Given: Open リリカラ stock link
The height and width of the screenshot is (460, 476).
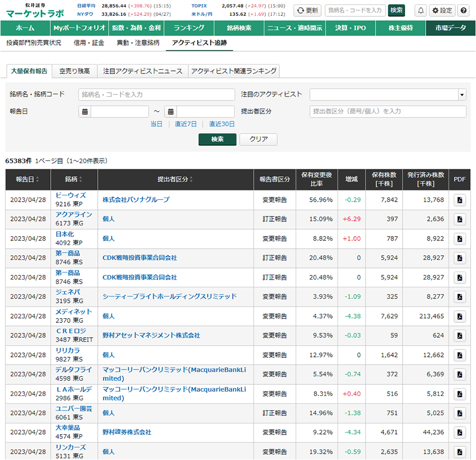Looking at the screenshot, I should coord(68,350).
